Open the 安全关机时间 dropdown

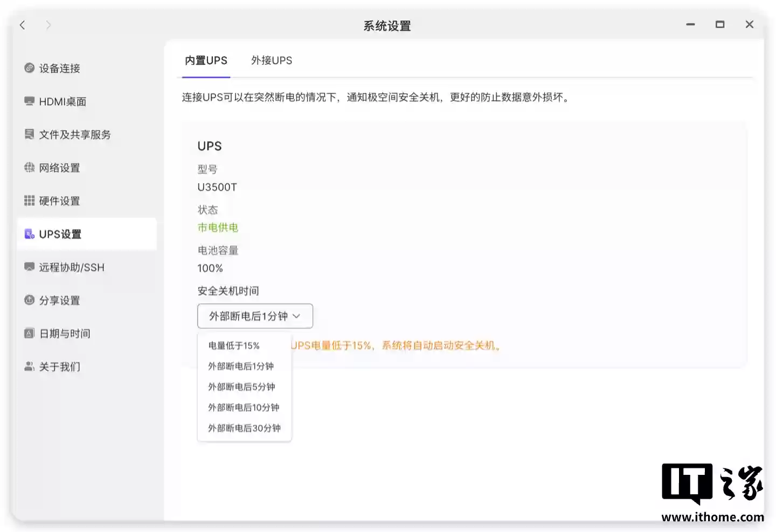(x=255, y=316)
